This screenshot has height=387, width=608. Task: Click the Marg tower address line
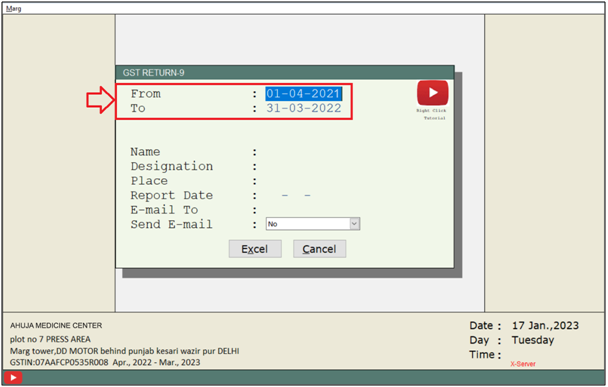[x=124, y=351]
